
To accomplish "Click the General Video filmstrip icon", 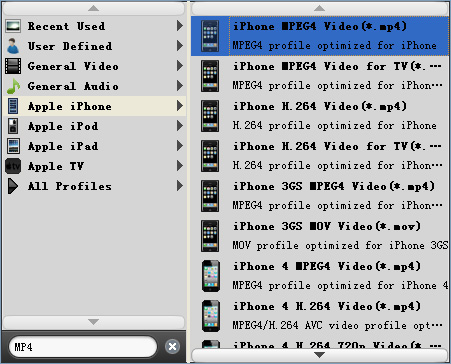I will tap(13, 66).
